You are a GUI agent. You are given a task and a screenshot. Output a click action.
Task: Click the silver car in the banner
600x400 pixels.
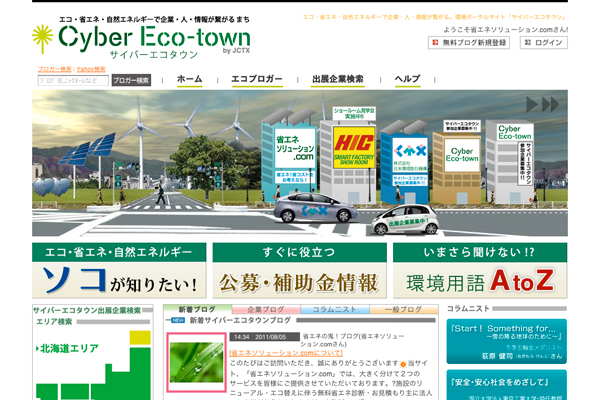(x=312, y=207)
